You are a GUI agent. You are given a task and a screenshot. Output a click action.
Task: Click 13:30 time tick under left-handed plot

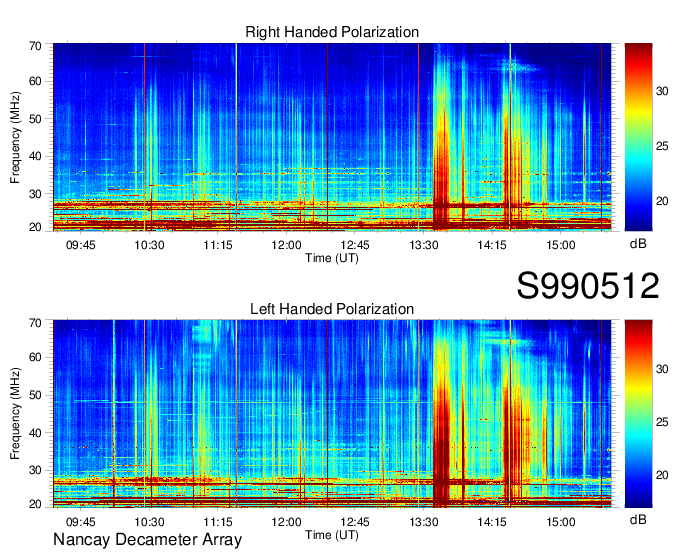(424, 522)
